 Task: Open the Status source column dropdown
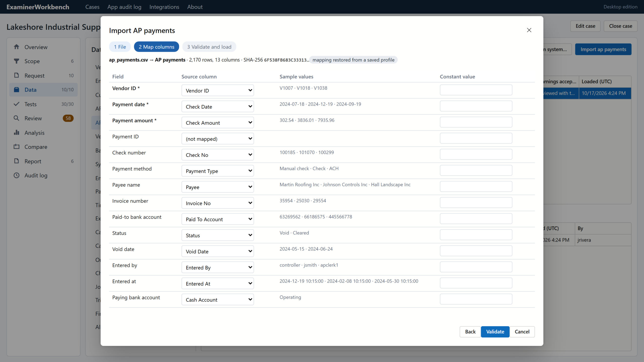click(x=218, y=235)
